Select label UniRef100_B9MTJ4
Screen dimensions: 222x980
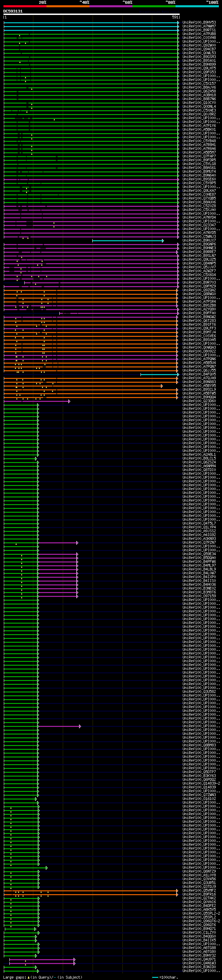(199, 332)
